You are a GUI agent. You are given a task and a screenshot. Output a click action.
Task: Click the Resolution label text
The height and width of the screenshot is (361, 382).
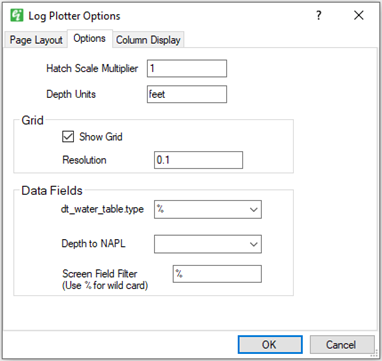pos(84,160)
